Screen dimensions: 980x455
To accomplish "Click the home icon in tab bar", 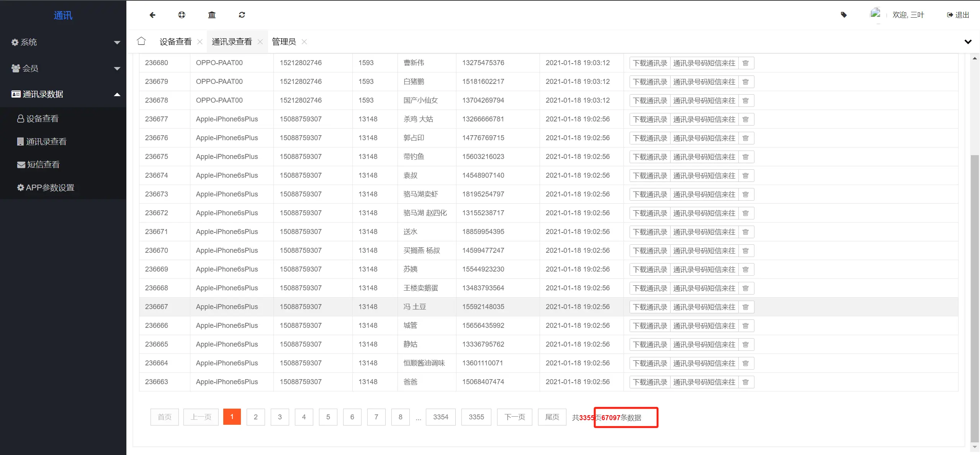I will coord(141,41).
